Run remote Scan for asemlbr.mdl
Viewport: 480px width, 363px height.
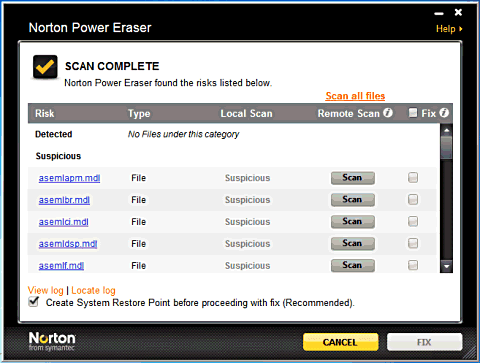point(353,200)
